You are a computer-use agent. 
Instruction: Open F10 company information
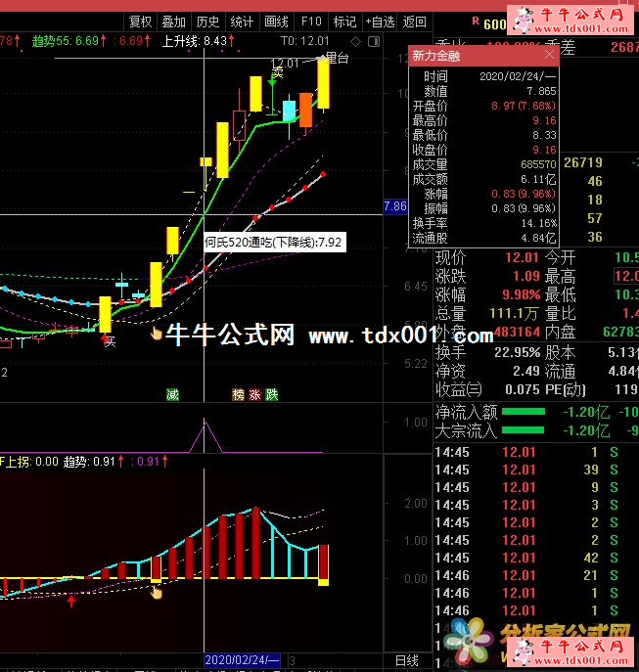311,22
